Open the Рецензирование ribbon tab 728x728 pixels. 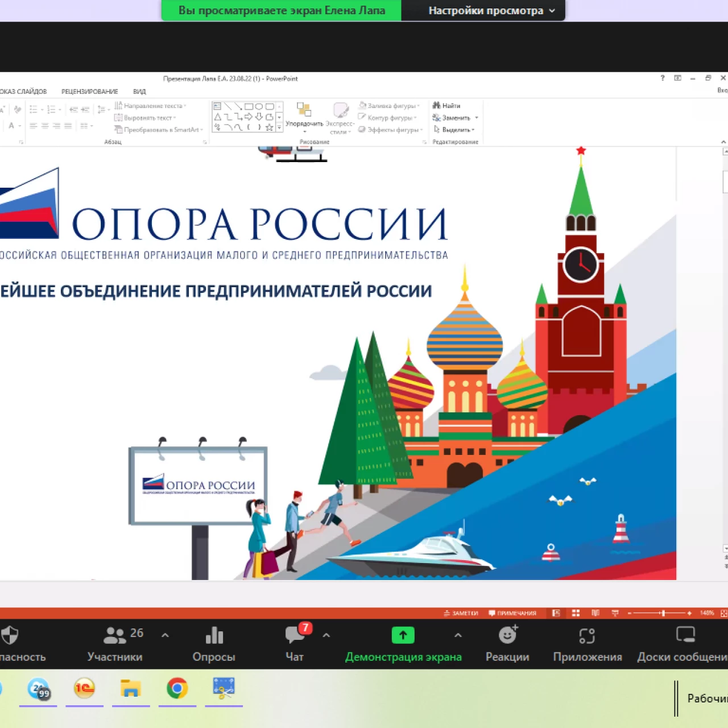click(90, 91)
